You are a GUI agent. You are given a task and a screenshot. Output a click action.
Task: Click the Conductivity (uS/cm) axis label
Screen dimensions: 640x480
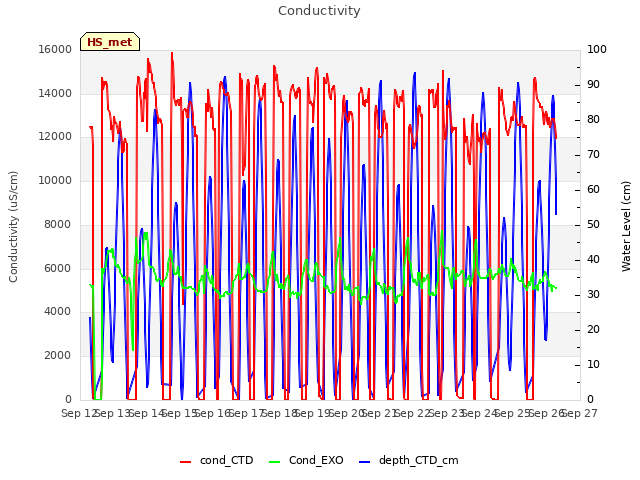point(13,227)
